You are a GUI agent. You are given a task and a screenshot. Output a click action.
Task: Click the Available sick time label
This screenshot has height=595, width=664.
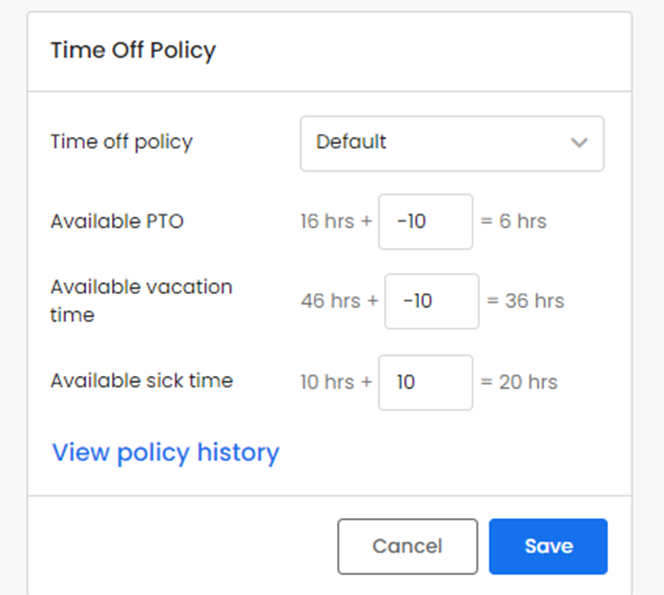141,380
